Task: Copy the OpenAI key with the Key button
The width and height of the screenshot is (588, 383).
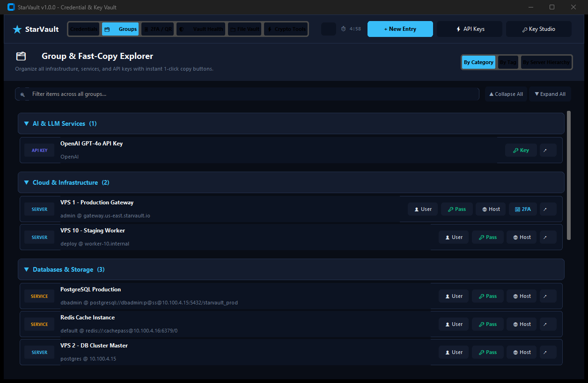Action: click(x=521, y=150)
